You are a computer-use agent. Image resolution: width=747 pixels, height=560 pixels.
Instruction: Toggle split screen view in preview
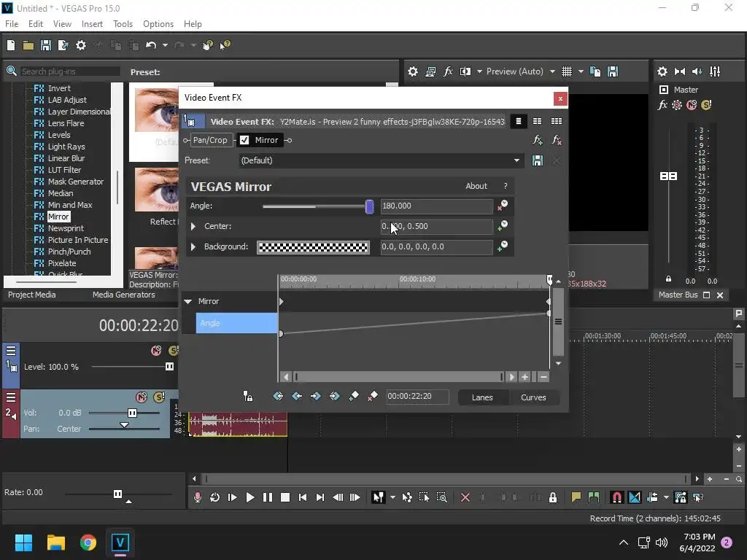click(x=465, y=71)
